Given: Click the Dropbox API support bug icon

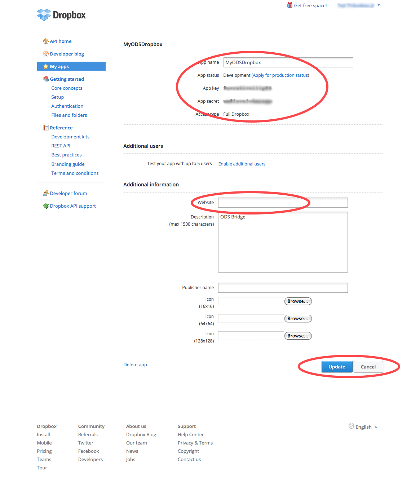Looking at the screenshot, I should tap(46, 206).
